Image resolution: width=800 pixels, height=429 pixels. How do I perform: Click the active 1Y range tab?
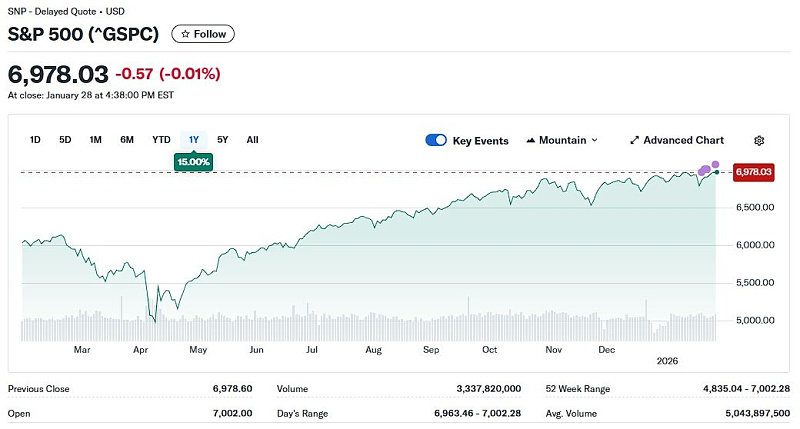click(193, 140)
